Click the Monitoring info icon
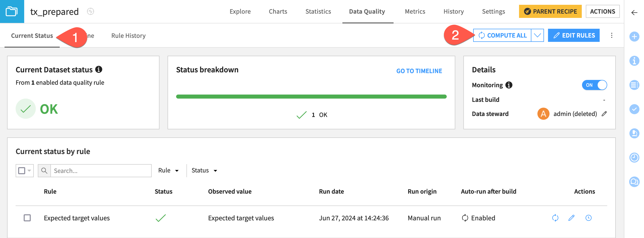644x238 pixels. tap(509, 85)
